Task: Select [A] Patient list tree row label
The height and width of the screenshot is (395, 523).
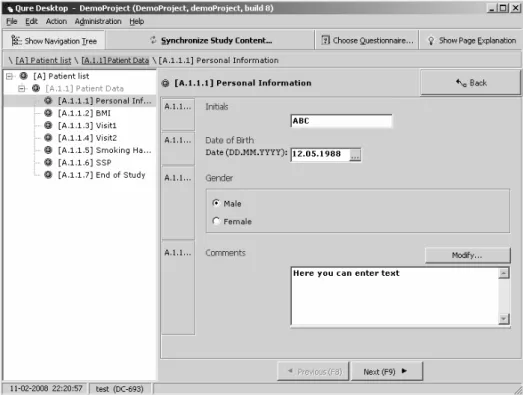Action: (61, 76)
